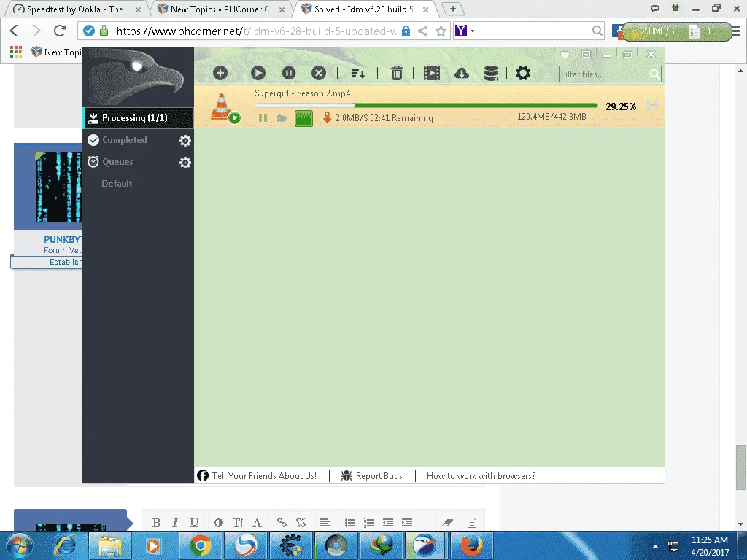The image size is (747, 560).
Task: Toggle underline formatting in reply editor
Action: (194, 523)
